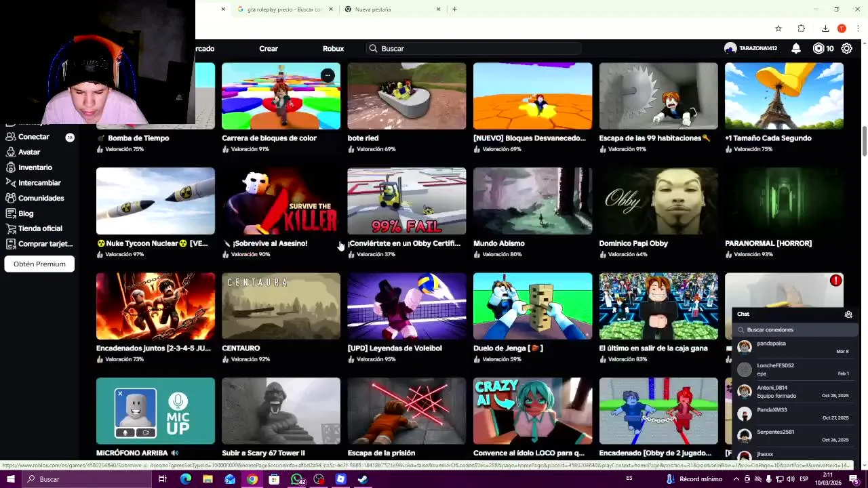
Task: Click the options dots on Carrera de bloques thumbnail
Action: [x=328, y=75]
